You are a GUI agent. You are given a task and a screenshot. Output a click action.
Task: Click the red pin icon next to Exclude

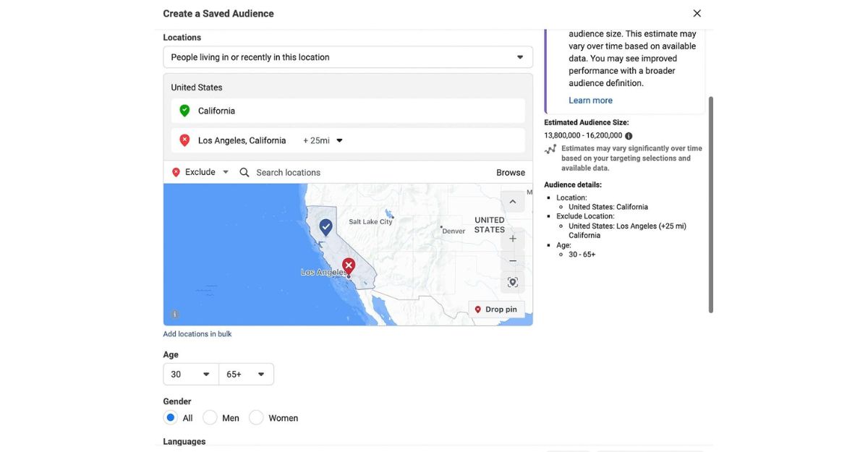(176, 172)
